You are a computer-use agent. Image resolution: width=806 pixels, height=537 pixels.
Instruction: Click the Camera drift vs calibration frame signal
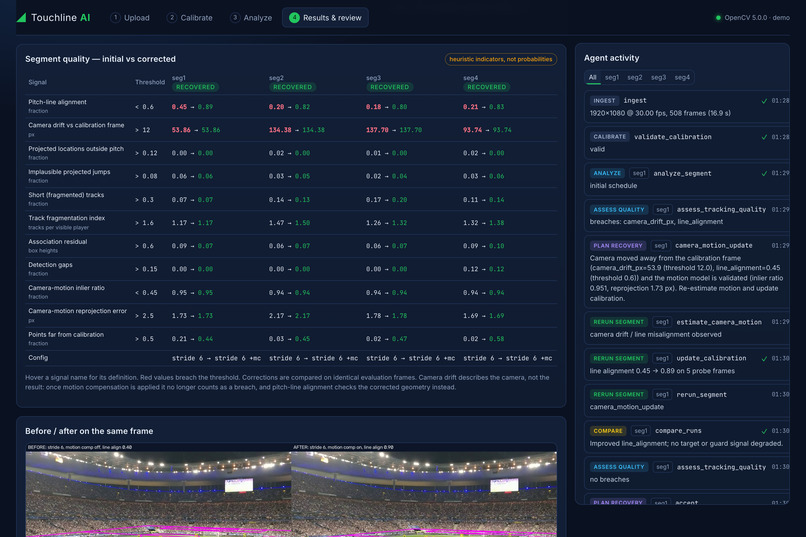[76, 125]
